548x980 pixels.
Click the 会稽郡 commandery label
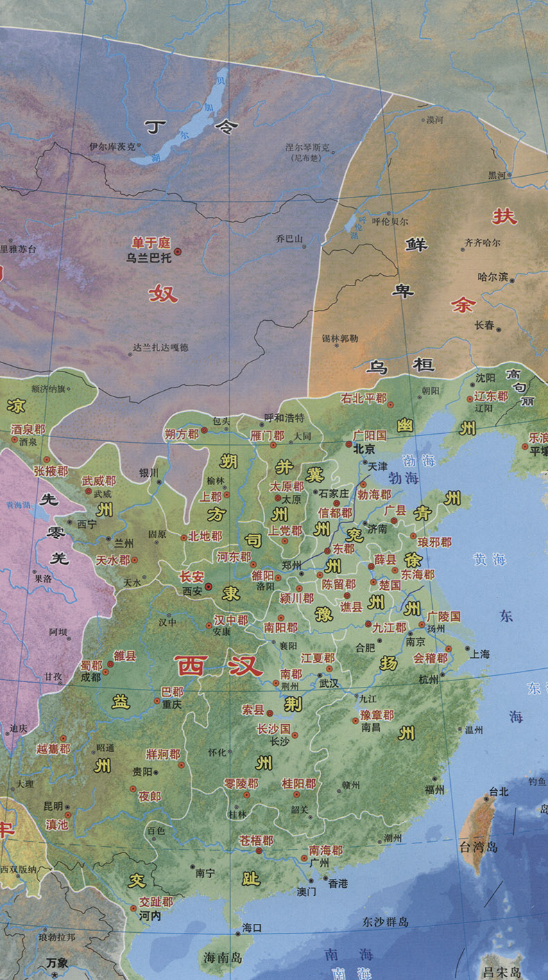pos(430,658)
